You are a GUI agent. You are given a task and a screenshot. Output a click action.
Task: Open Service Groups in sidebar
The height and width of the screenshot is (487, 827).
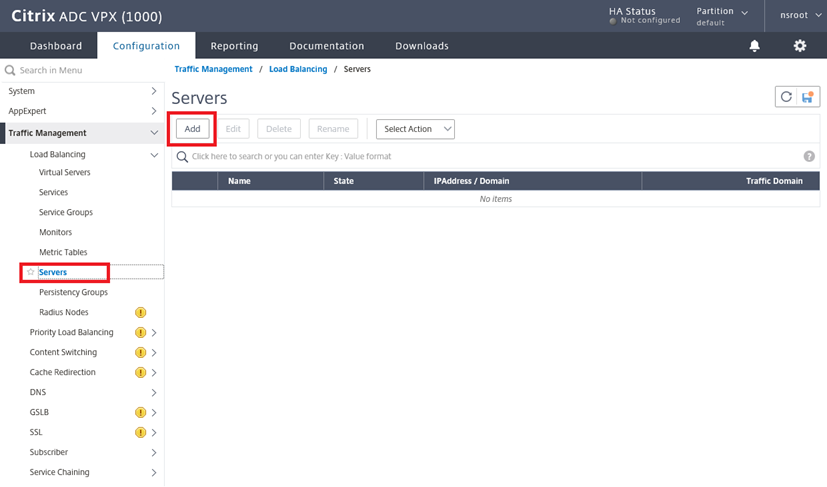(66, 212)
